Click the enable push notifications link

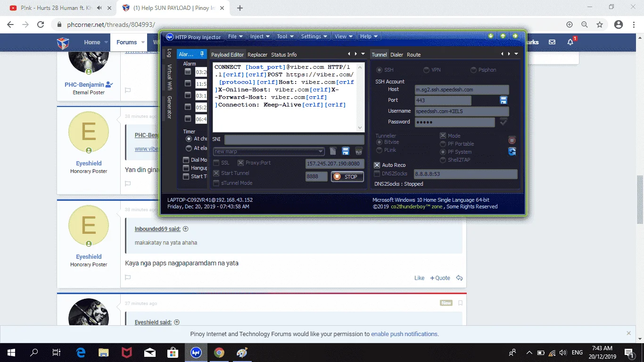(x=405, y=334)
